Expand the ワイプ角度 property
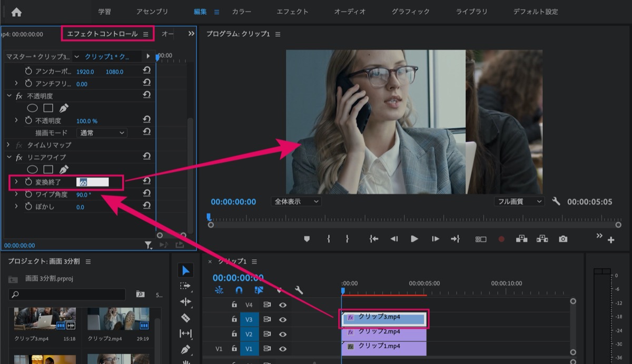Image resolution: width=632 pixels, height=364 pixels. pos(16,194)
